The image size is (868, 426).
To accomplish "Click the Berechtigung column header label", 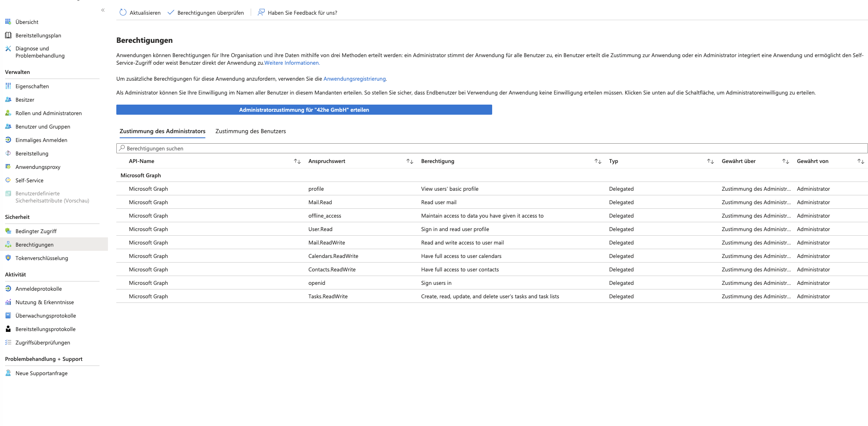I will coord(438,161).
